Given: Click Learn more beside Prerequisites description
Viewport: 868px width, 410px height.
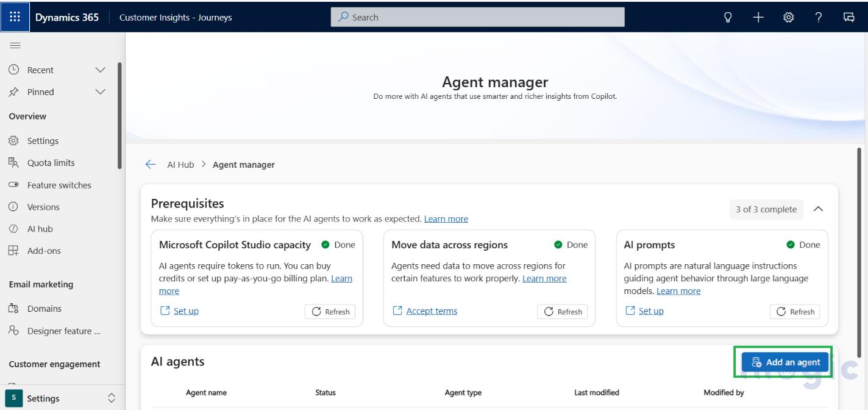Looking at the screenshot, I should (x=446, y=218).
